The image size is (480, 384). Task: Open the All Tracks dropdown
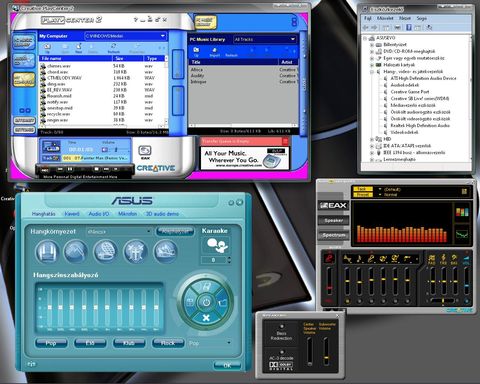293,39
